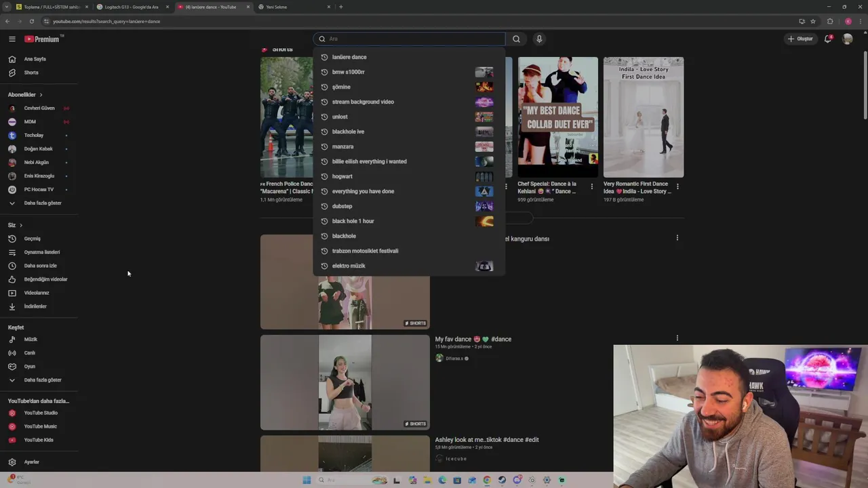The width and height of the screenshot is (868, 488).
Task: Click the Chrome address bar URL
Action: (106, 21)
